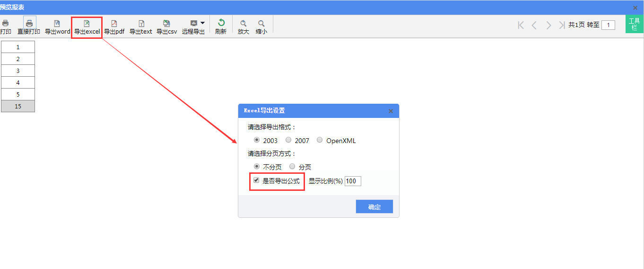Click the 打印 print icon
644x269 pixels.
click(5, 23)
